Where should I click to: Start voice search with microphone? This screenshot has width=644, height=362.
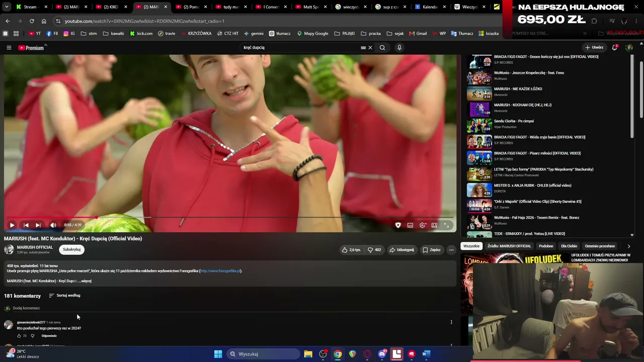[399, 48]
